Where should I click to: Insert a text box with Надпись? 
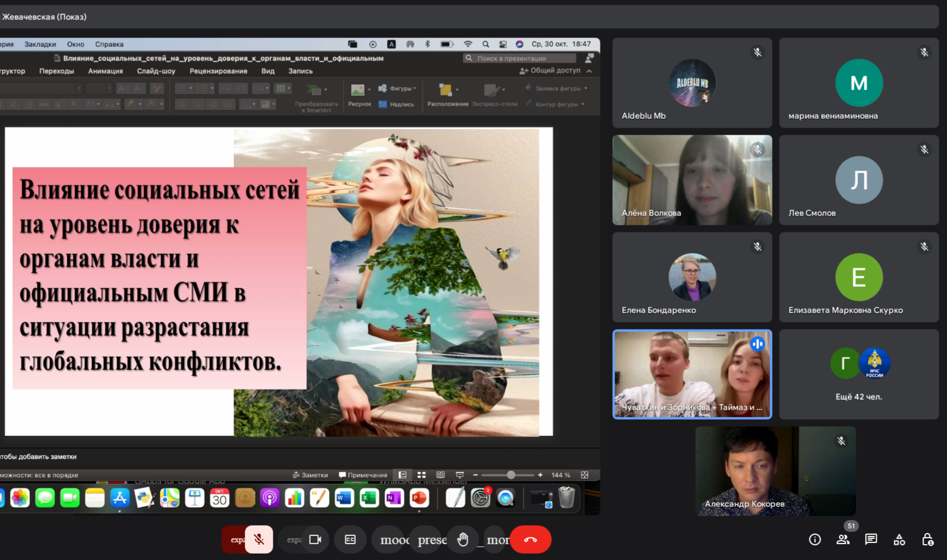pos(396,104)
